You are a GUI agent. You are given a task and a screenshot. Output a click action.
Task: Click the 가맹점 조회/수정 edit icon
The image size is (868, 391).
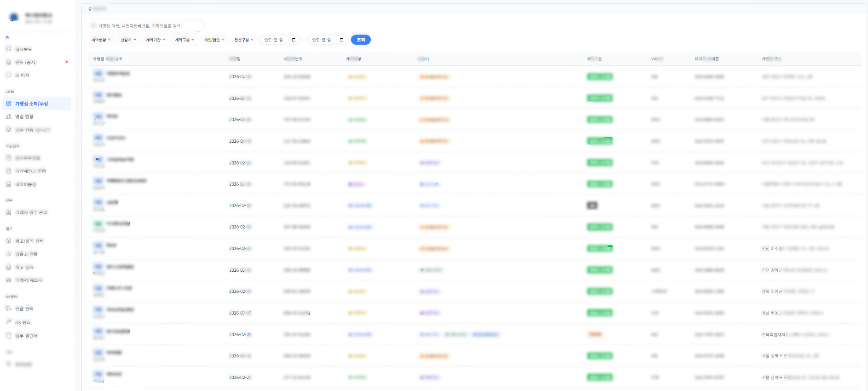[9, 104]
